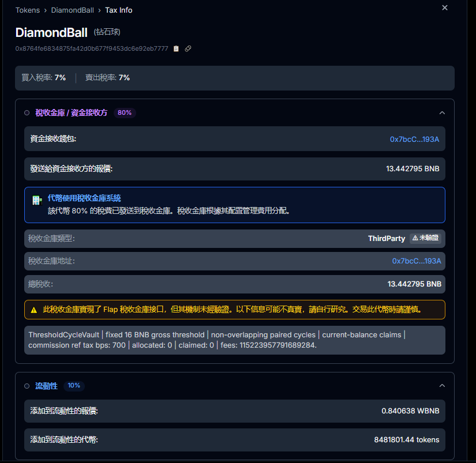This screenshot has height=463, width=476.
Task: Click the 80% badge beside 稅收金庫
Action: point(125,112)
